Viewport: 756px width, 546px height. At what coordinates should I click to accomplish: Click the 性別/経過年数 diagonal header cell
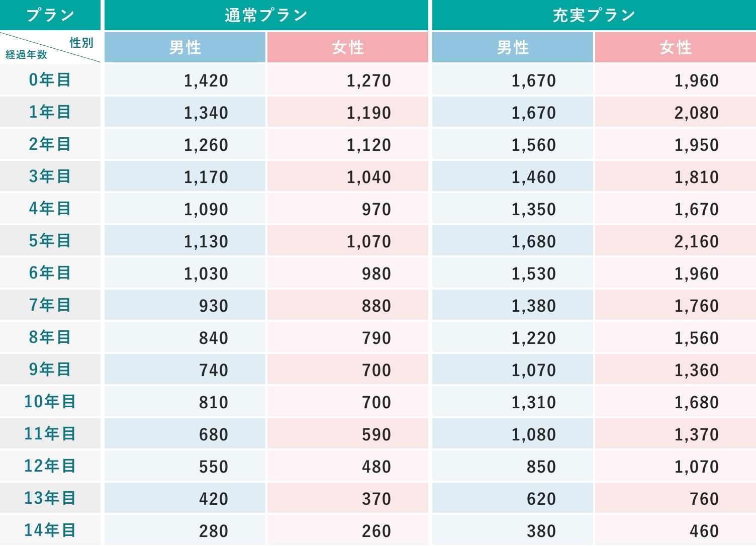pyautogui.click(x=50, y=48)
